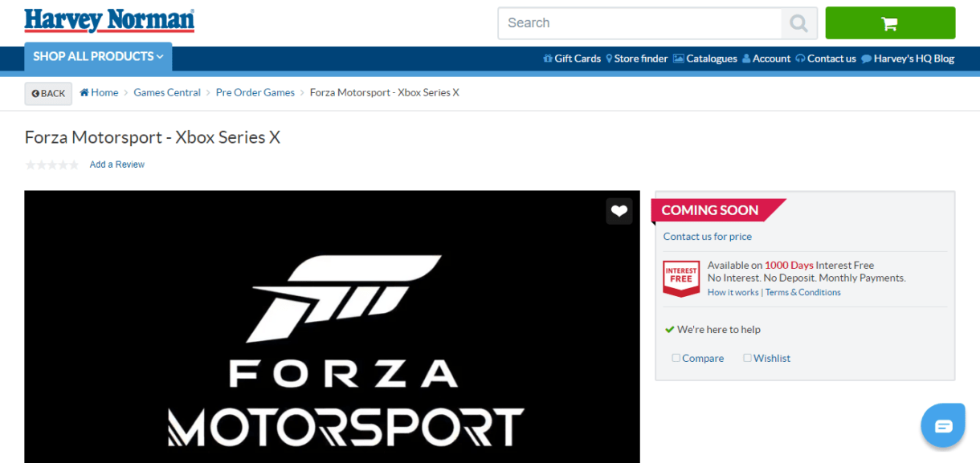
Task: Click the 1000 Days text
Action: tap(789, 266)
